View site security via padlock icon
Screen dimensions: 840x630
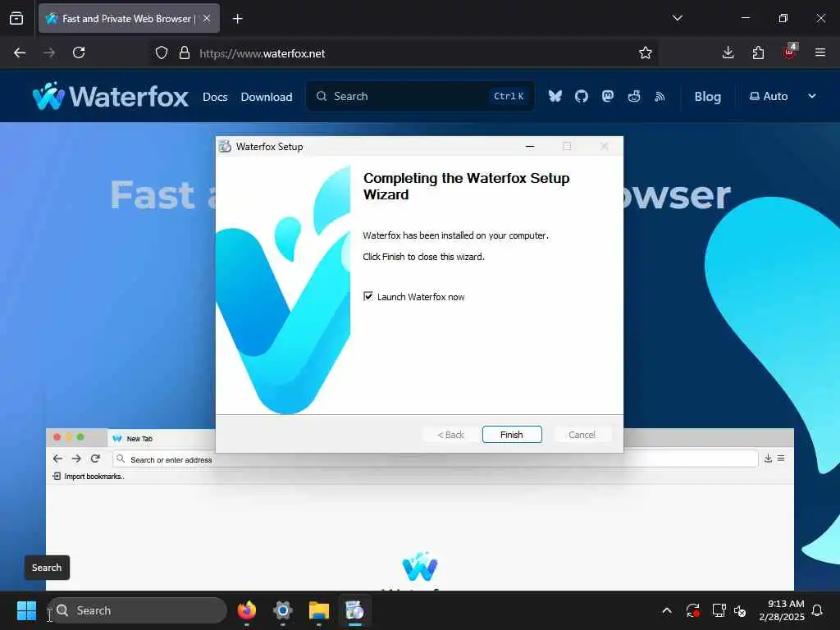click(185, 53)
